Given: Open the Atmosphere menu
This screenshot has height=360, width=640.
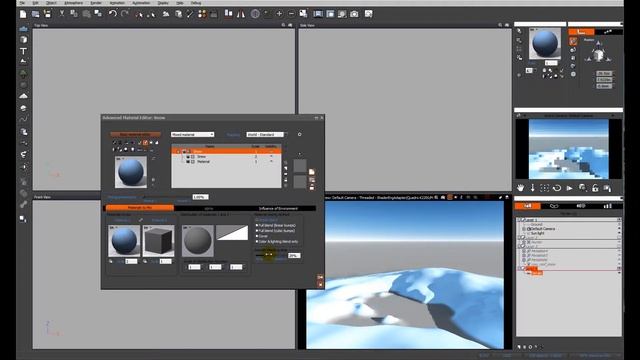Looking at the screenshot, I should point(74,3).
